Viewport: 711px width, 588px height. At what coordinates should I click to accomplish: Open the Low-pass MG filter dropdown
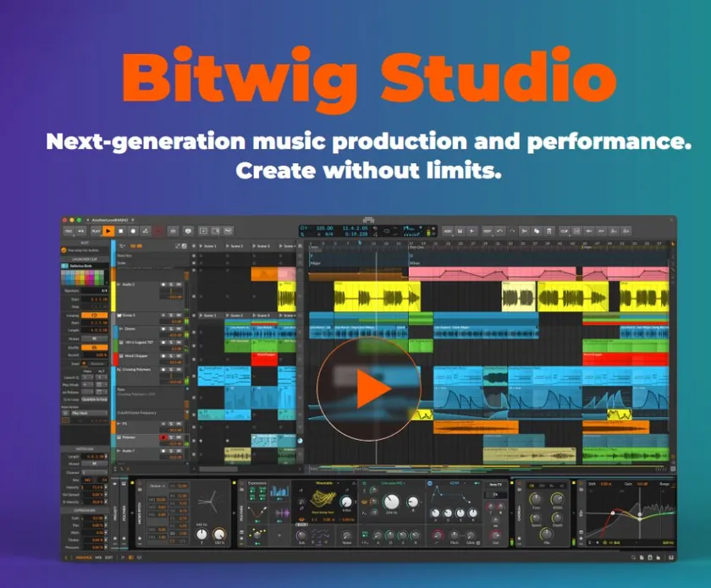click(392, 483)
